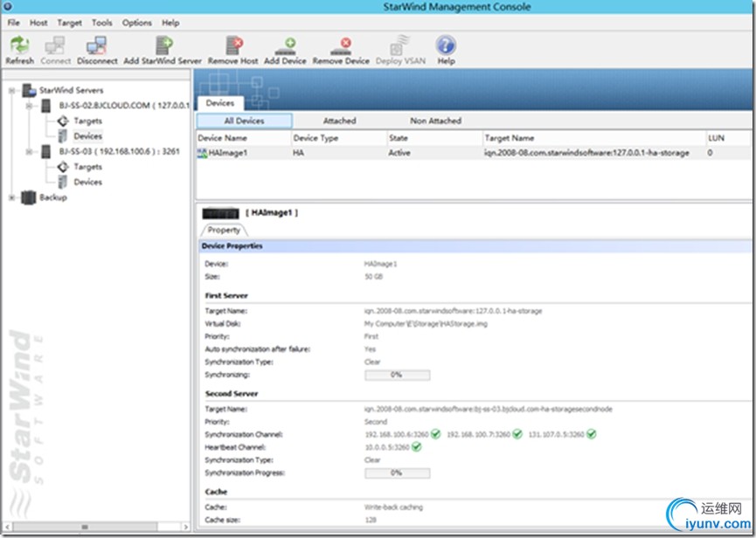Click the Synchronization Progress 0% bar
This screenshot has height=538, width=756.
point(398,473)
